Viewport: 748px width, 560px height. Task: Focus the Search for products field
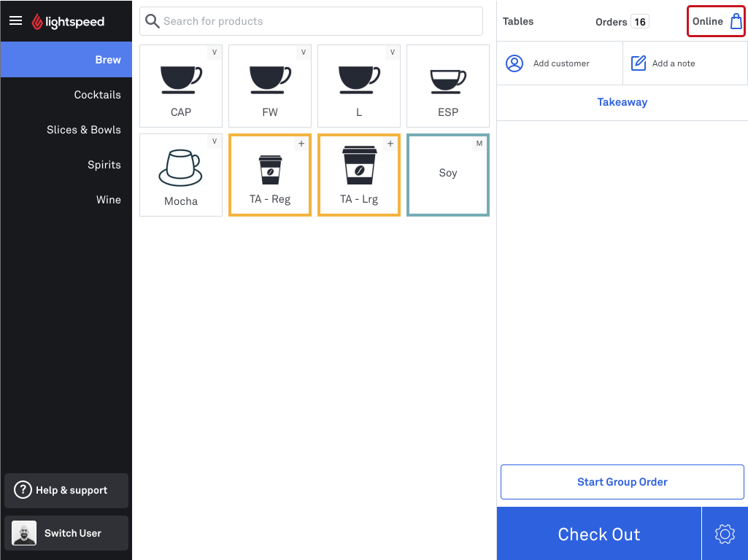(311, 21)
